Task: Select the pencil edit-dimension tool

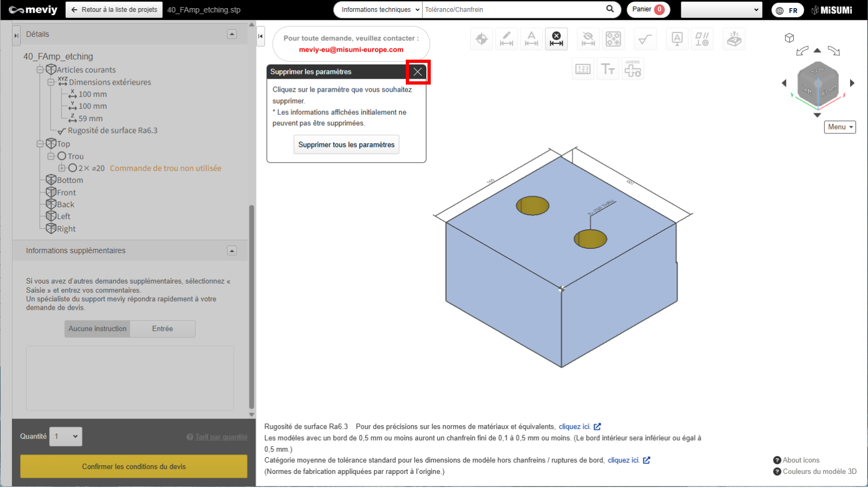Action: [507, 39]
